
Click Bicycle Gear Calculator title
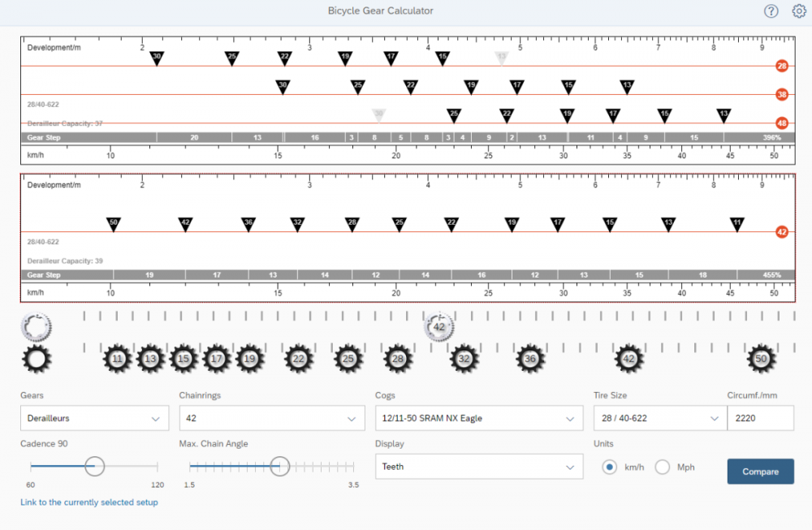[381, 11]
